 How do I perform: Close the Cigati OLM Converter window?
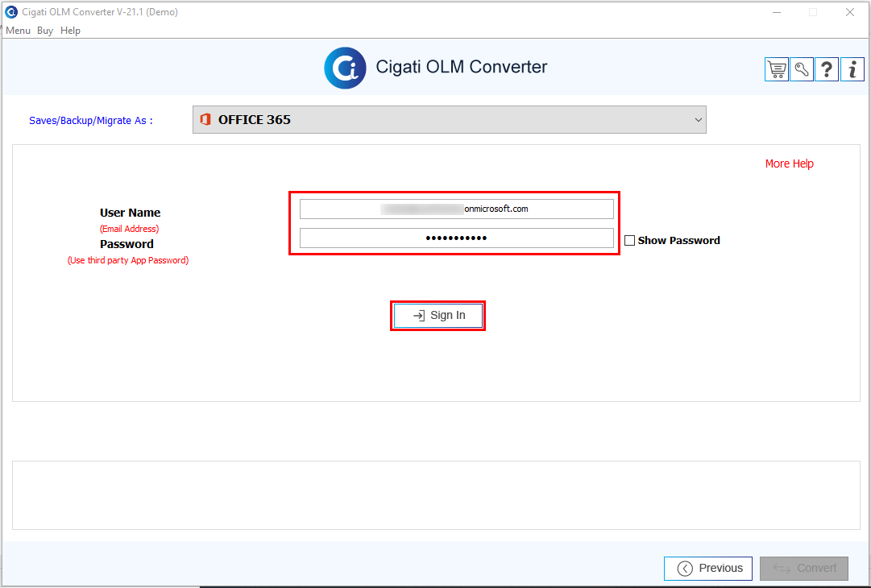pos(850,12)
